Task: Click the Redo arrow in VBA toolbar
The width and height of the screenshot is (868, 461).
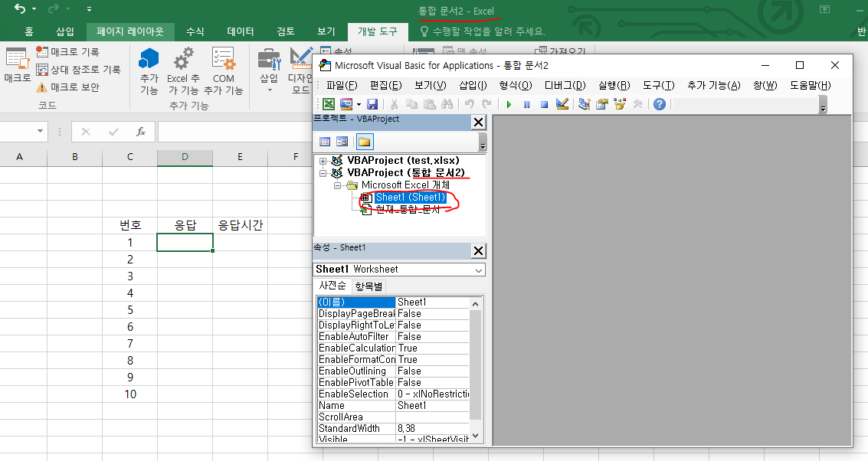Action: pos(486,104)
